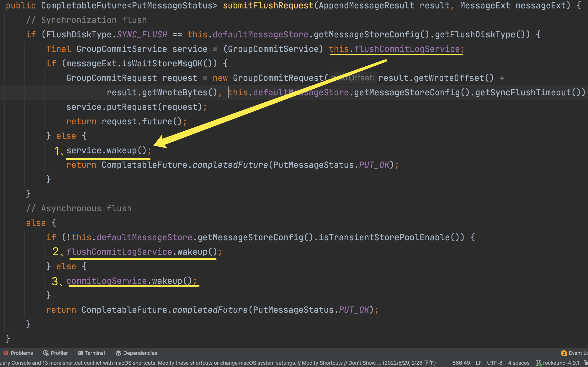The height and width of the screenshot is (367, 588).
Task: Open UTF-8 file encoding selector
Action: (494, 363)
